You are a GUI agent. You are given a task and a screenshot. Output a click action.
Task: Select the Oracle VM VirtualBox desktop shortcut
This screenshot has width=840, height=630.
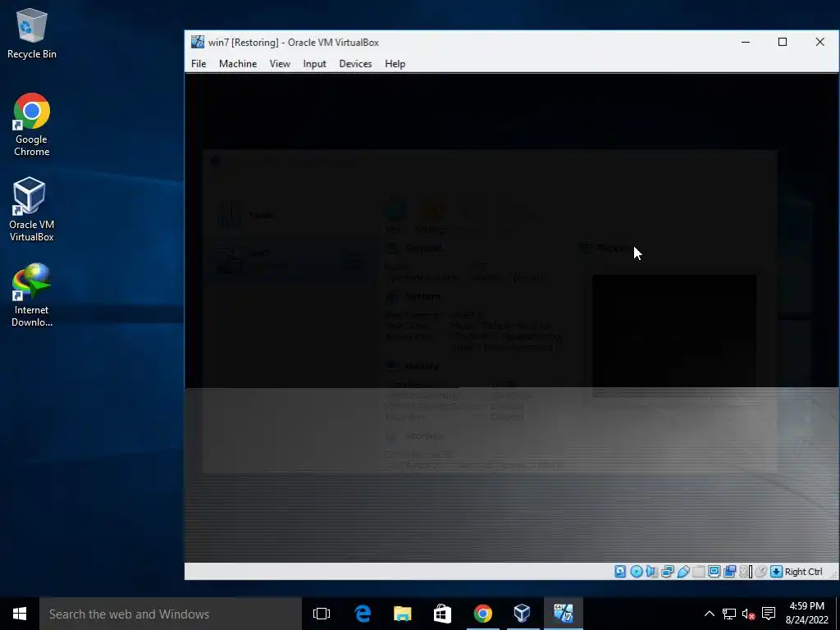(32, 209)
